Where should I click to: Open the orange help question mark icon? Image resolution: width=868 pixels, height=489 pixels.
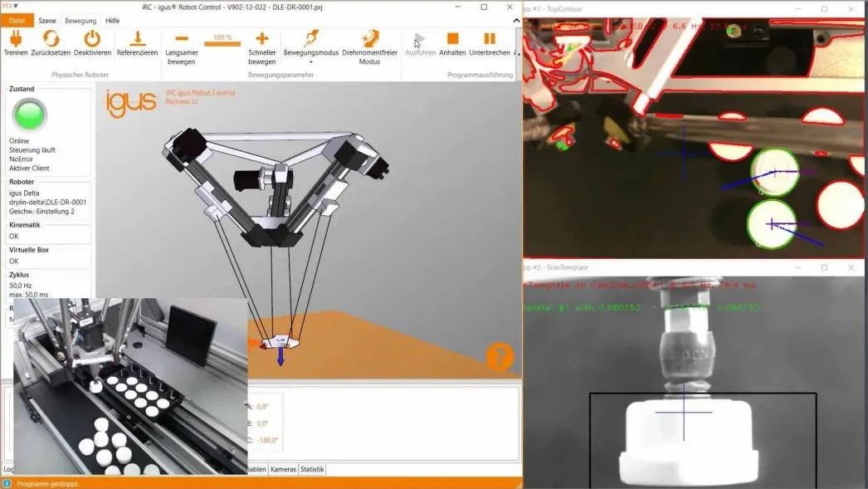[x=499, y=358]
